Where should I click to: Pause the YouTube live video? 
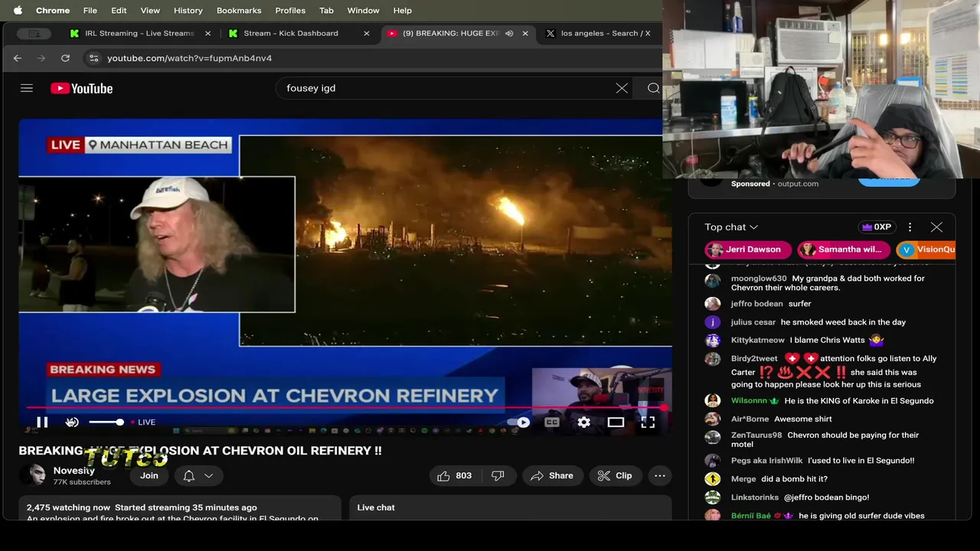point(42,422)
